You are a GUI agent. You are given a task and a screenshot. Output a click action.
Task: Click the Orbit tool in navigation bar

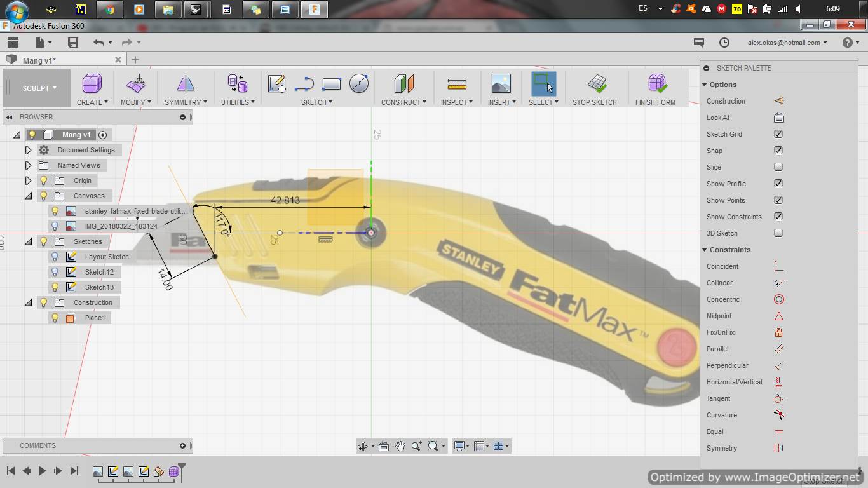click(x=363, y=446)
